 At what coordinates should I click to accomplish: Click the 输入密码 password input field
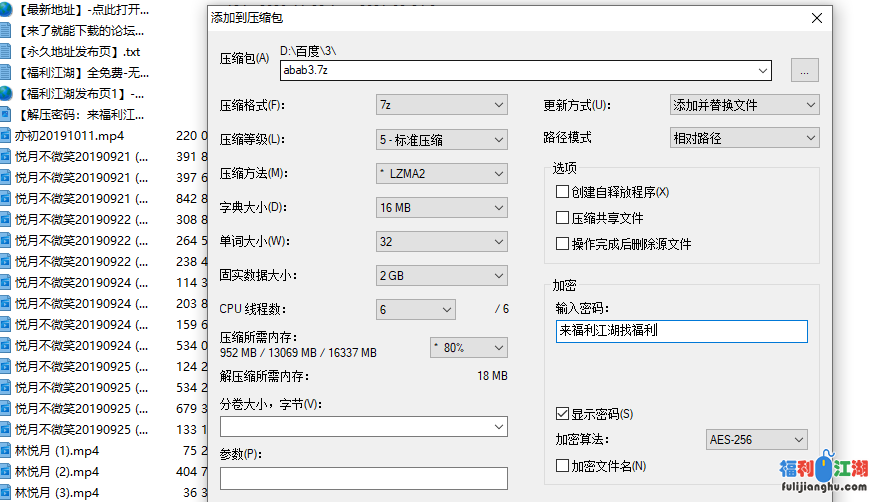click(681, 331)
